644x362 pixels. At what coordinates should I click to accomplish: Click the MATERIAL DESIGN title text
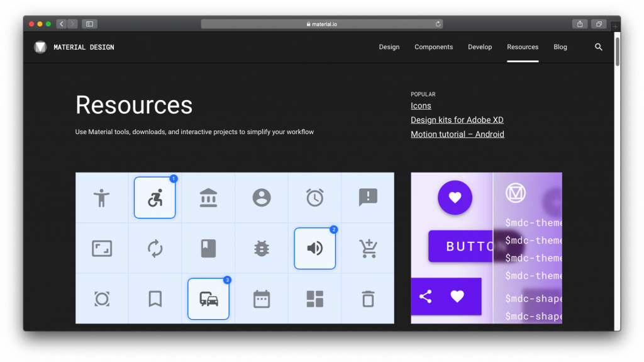pyautogui.click(x=84, y=47)
